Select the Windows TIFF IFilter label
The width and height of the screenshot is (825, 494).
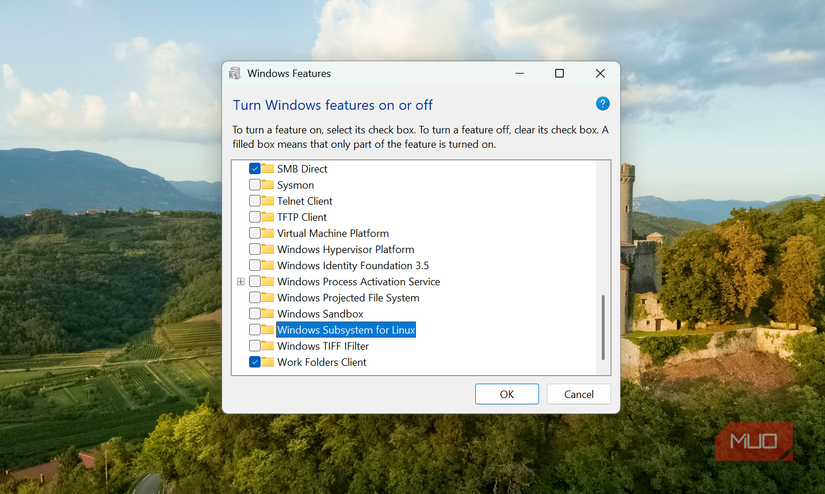point(323,346)
